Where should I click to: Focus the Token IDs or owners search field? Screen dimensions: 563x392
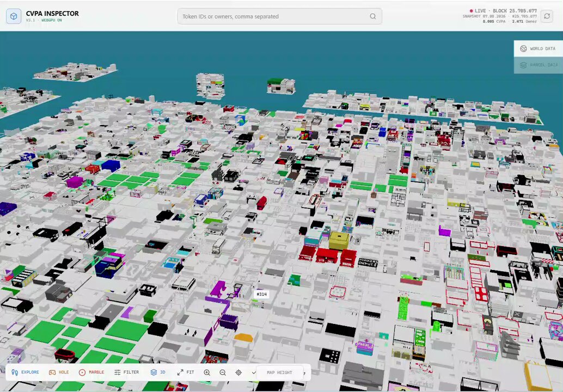point(279,16)
